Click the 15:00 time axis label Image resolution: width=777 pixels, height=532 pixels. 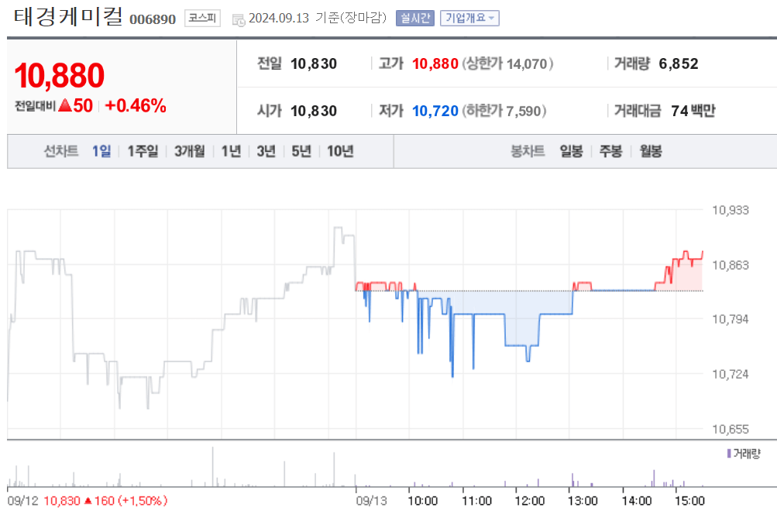tap(689, 501)
